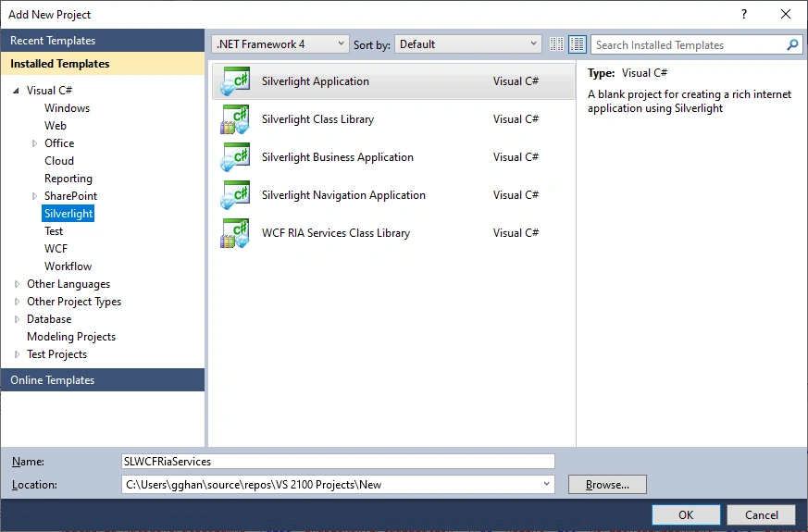
Task: Click the search magnifier icon
Action: (792, 44)
